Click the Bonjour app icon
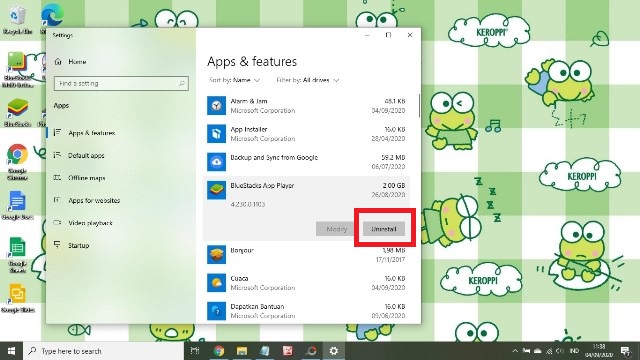The height and width of the screenshot is (360, 640). [x=216, y=255]
